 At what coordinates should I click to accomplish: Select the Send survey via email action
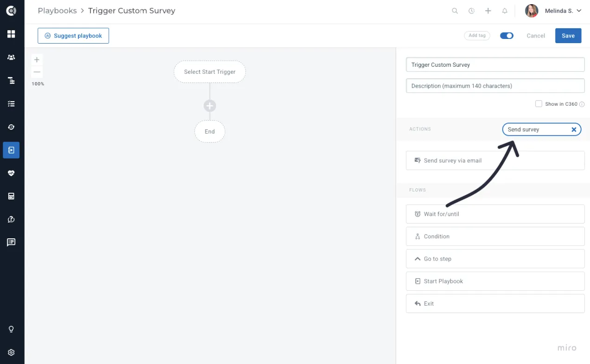pyautogui.click(x=495, y=160)
